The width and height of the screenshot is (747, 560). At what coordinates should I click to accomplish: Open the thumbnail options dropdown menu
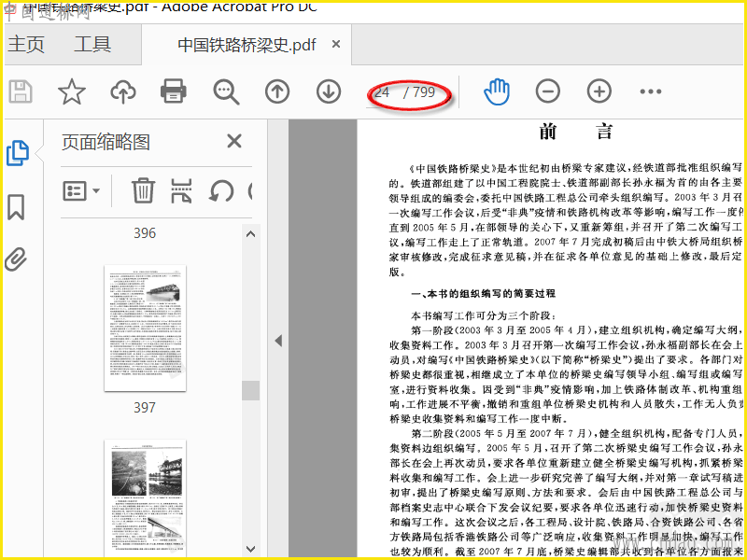(x=81, y=191)
